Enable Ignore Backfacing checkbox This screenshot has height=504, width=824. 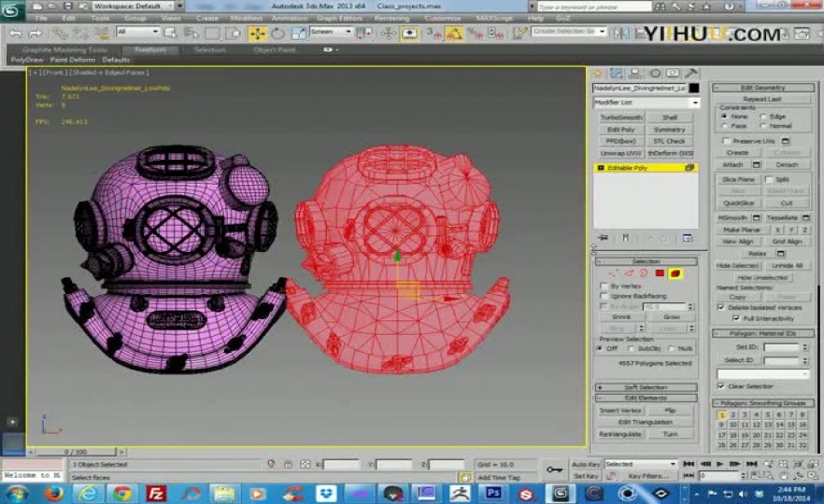(604, 296)
